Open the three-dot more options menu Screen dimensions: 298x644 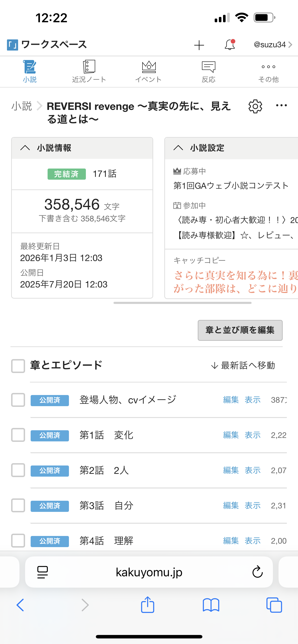pos(281,105)
